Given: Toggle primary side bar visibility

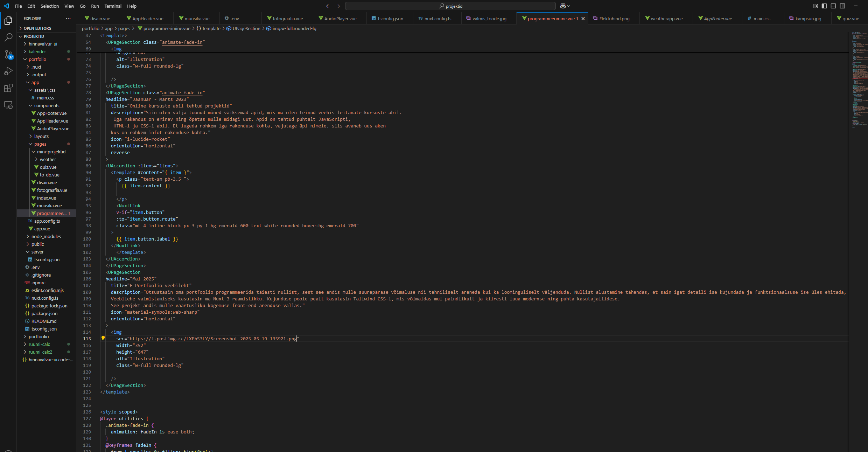Looking at the screenshot, I should 824,6.
